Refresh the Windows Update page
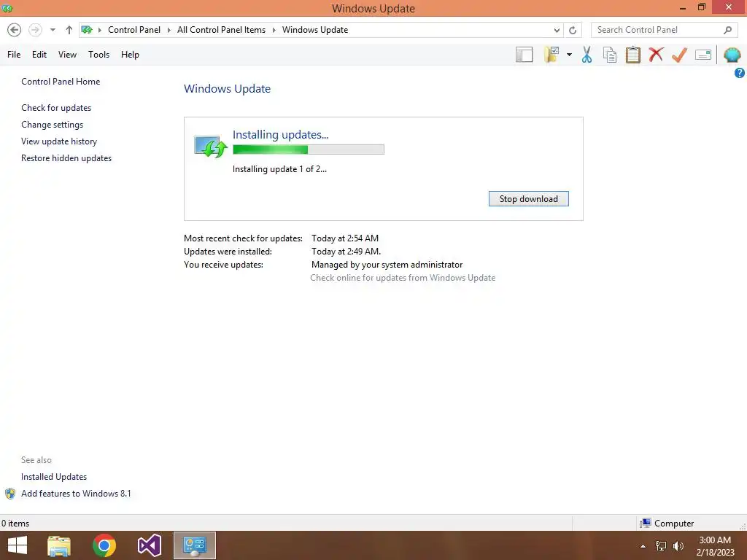747x560 pixels. point(573,30)
